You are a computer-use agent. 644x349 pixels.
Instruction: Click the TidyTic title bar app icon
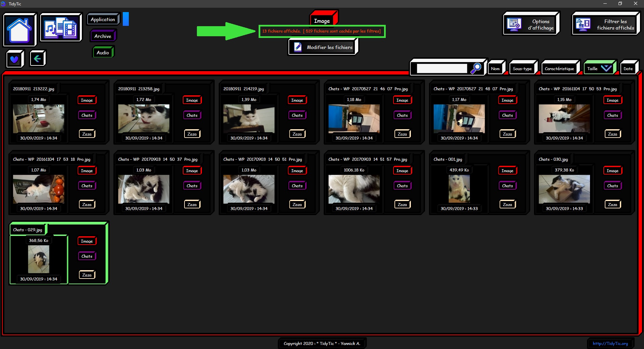coord(4,4)
